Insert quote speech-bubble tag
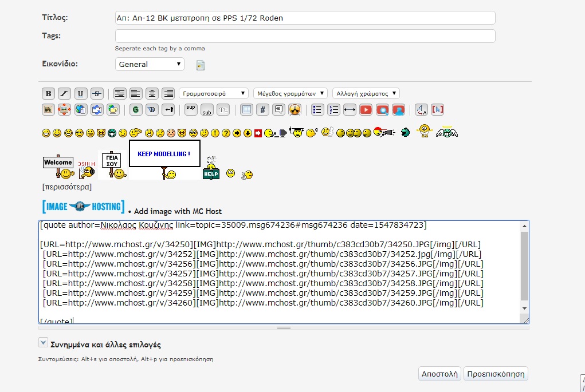585x392 pixels. [278, 109]
